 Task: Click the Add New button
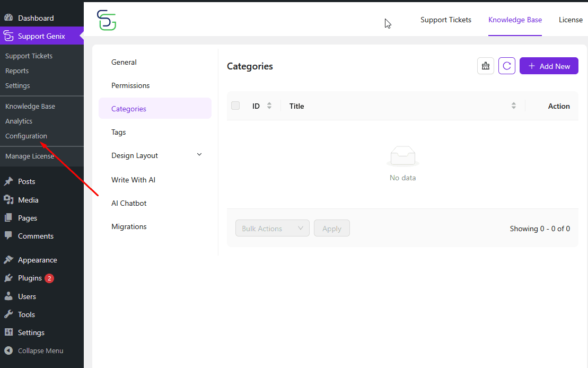(549, 66)
